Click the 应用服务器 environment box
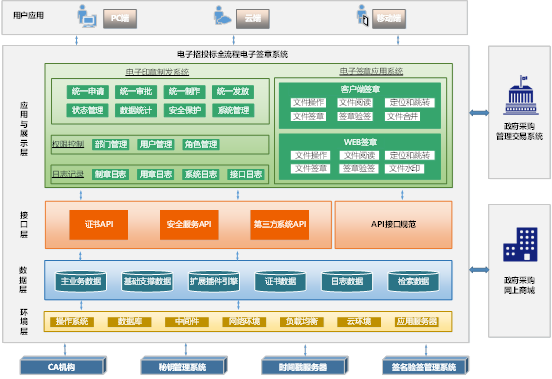This screenshot has width=552, height=379. point(417,322)
